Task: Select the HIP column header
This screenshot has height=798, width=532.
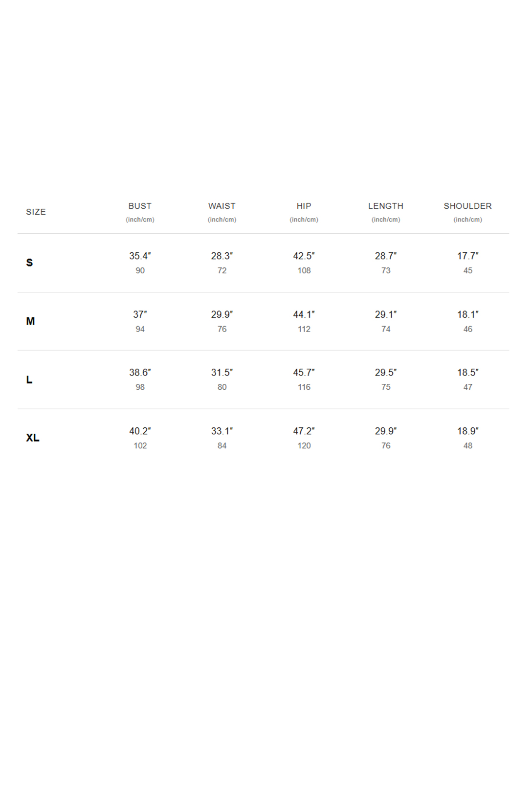Action: pos(304,206)
